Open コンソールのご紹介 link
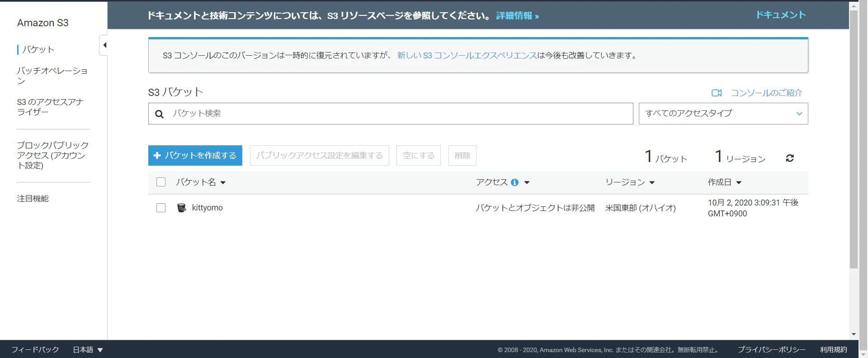Screen dimensions: 868x358 coord(767,93)
